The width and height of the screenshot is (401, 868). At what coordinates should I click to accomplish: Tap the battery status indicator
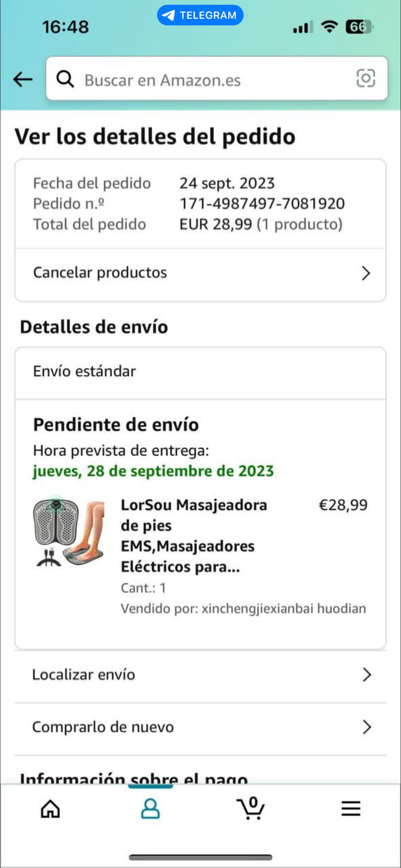pos(359,27)
